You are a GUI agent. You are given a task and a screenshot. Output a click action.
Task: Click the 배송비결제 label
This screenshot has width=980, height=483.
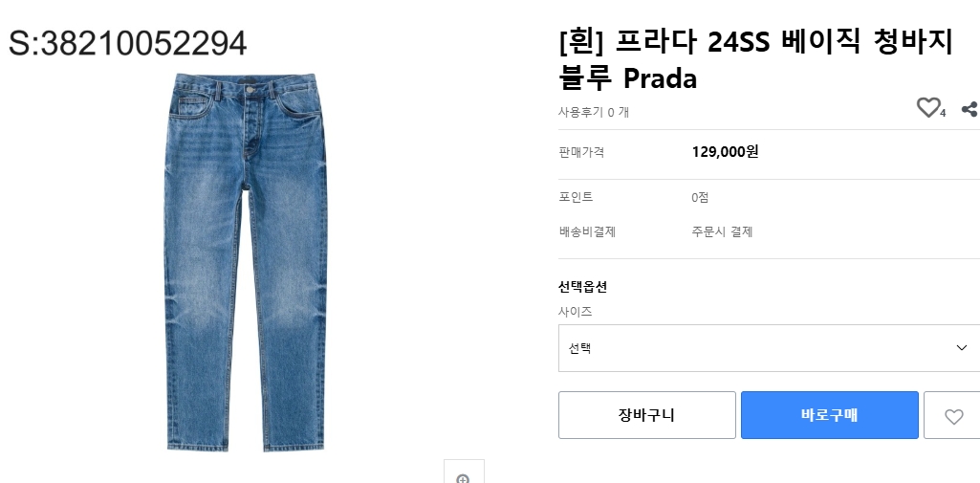pyautogui.click(x=587, y=231)
